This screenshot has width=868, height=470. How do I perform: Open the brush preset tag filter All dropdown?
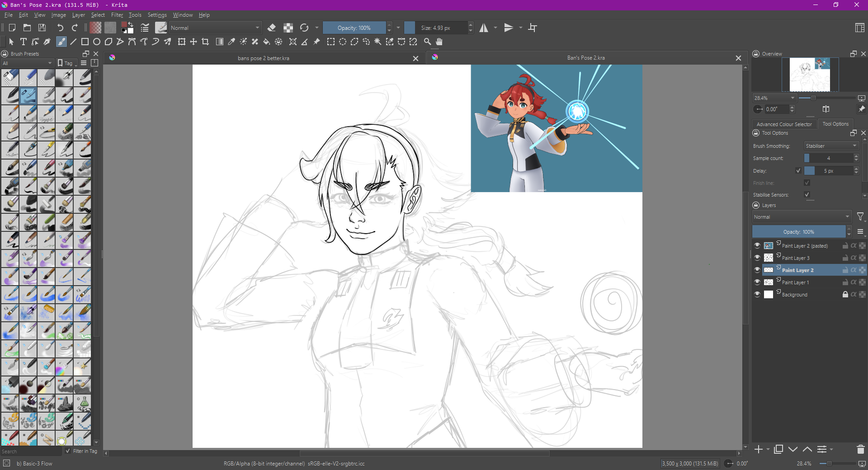tap(27, 63)
